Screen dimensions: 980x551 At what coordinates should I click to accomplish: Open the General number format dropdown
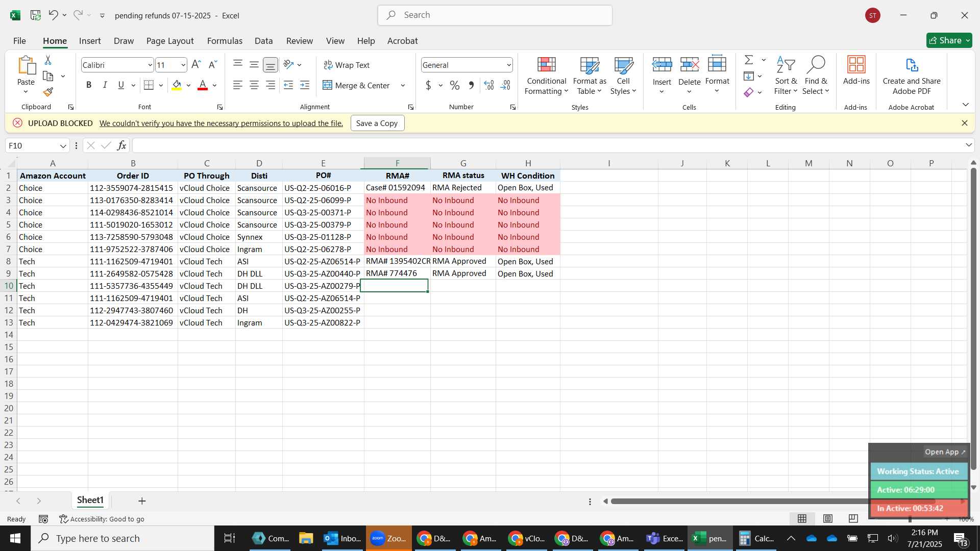tap(509, 65)
